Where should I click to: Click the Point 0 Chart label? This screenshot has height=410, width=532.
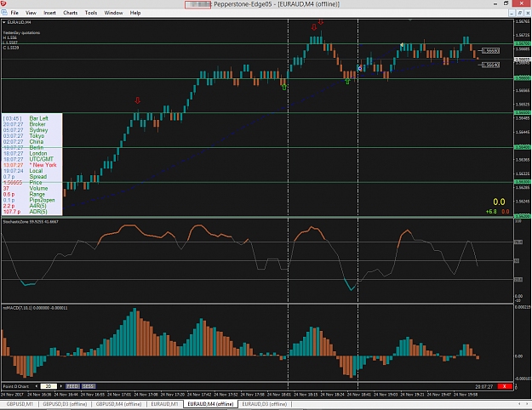16,386
